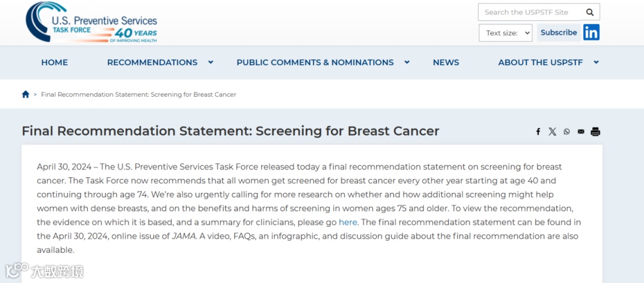The height and width of the screenshot is (283, 644).
Task: Print the page using printer icon
Action: (x=595, y=131)
